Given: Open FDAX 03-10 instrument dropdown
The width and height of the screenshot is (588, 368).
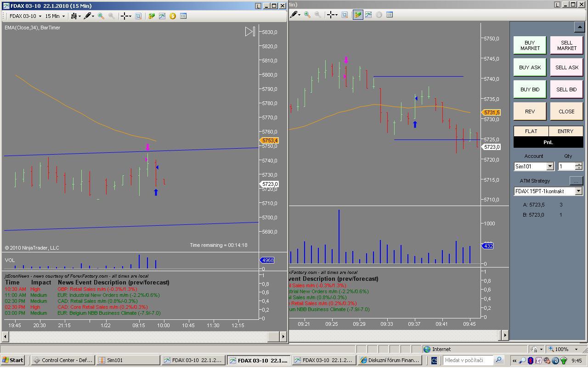Looking at the screenshot, I should click(x=26, y=16).
